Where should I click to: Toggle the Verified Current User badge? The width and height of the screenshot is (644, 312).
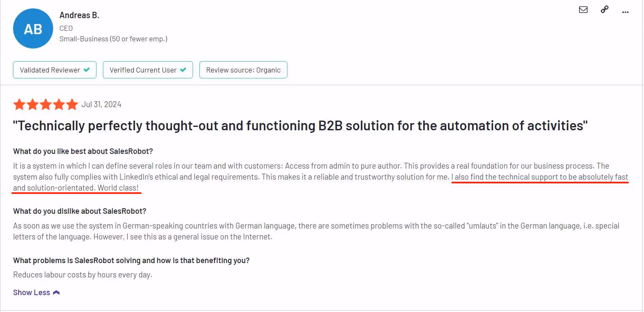[148, 70]
